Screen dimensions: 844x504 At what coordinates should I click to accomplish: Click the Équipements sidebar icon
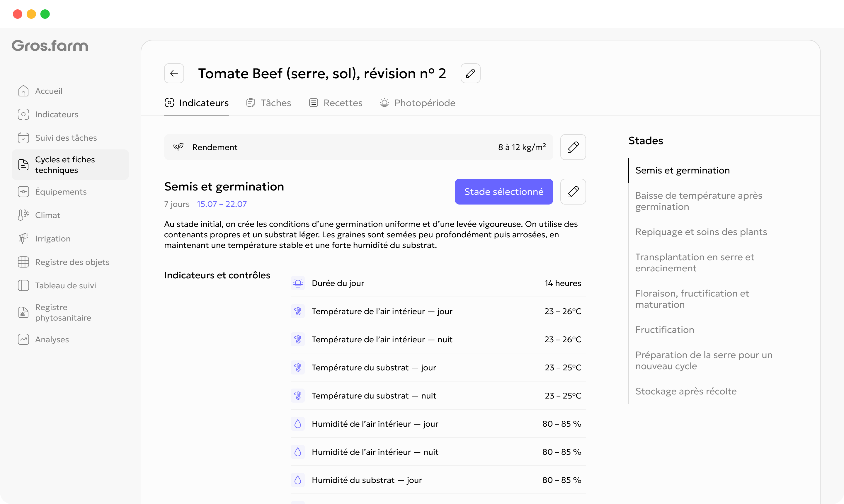[23, 192]
